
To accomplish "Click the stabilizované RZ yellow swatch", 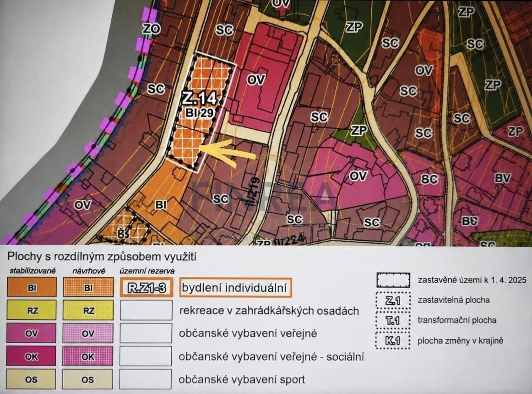I will 32,310.
